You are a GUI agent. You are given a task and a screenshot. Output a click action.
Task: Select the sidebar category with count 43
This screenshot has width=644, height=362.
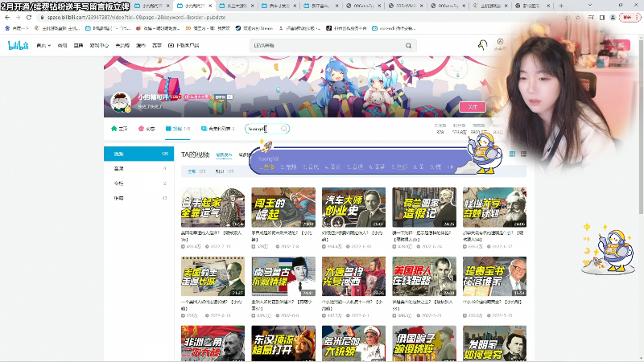pyautogui.click(x=138, y=198)
